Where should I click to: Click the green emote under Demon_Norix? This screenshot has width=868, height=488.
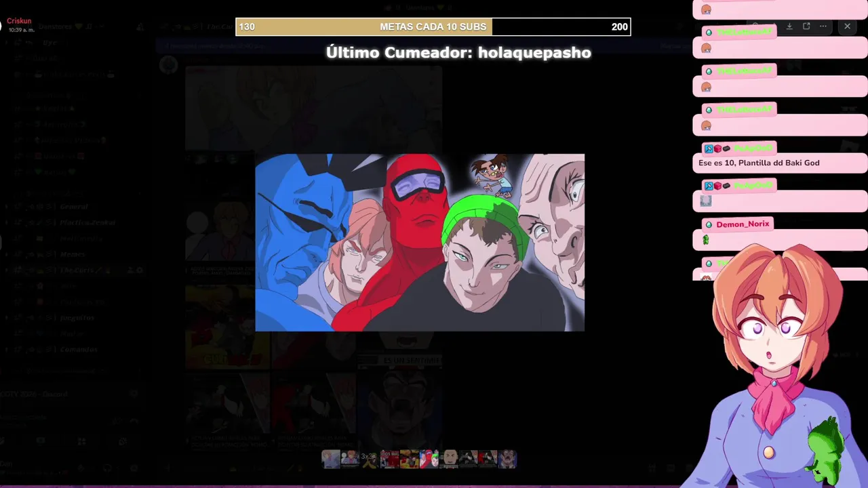pyautogui.click(x=706, y=240)
